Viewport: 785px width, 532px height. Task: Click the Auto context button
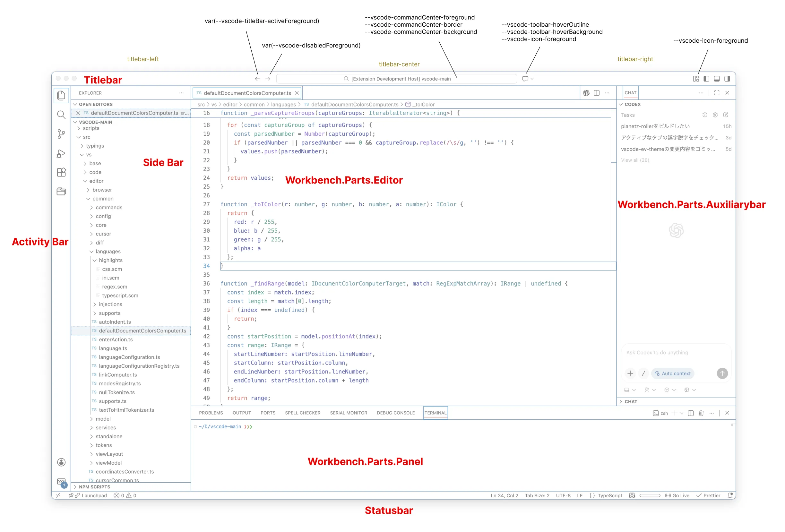point(673,373)
